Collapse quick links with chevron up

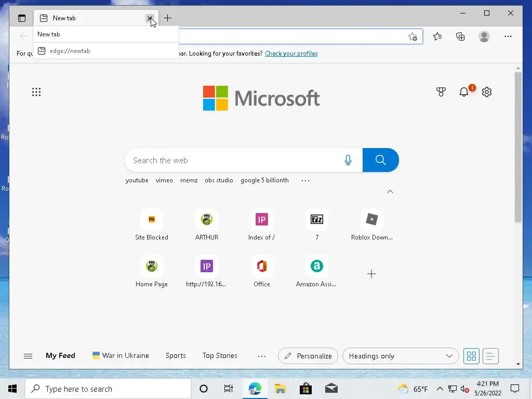click(390, 192)
